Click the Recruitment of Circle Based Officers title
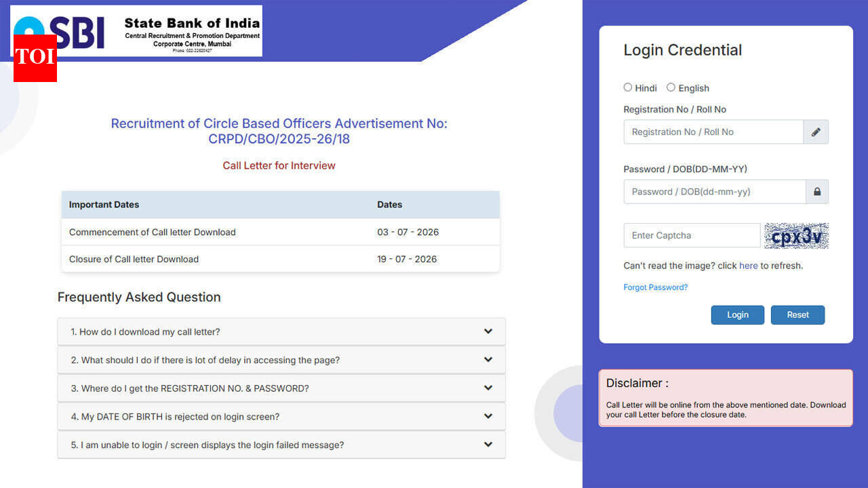Viewport: 868px width, 488px height. [279, 131]
